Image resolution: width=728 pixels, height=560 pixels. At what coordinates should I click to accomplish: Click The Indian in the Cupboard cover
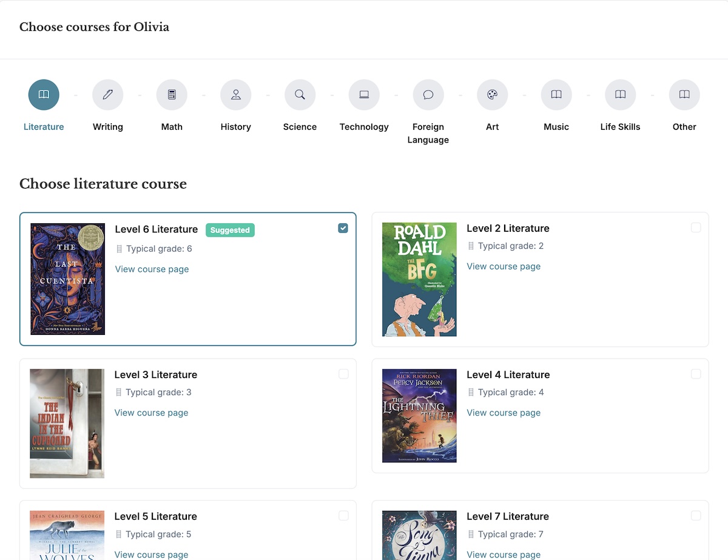[x=67, y=423]
